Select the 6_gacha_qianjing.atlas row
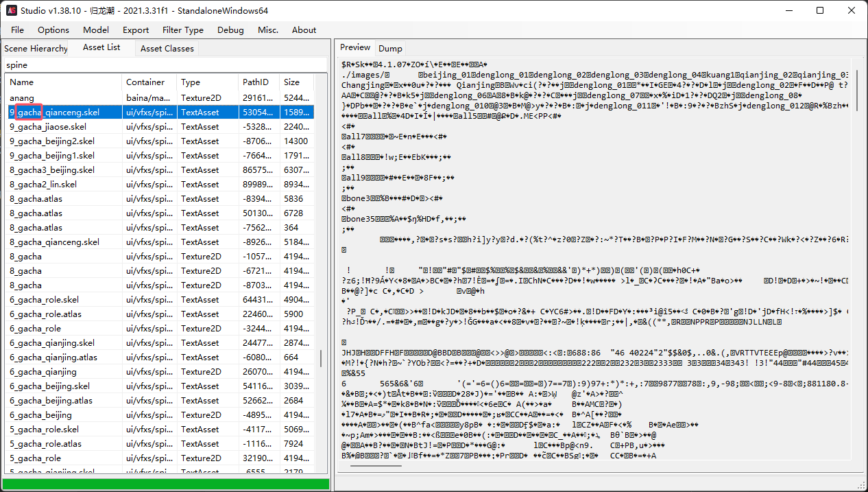This screenshot has width=868, height=492. coord(160,357)
